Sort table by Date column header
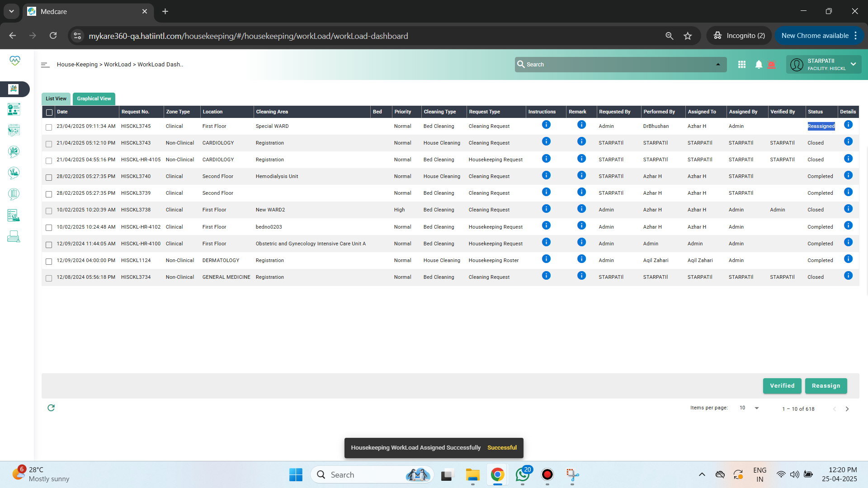The height and width of the screenshot is (488, 868). pos(62,112)
